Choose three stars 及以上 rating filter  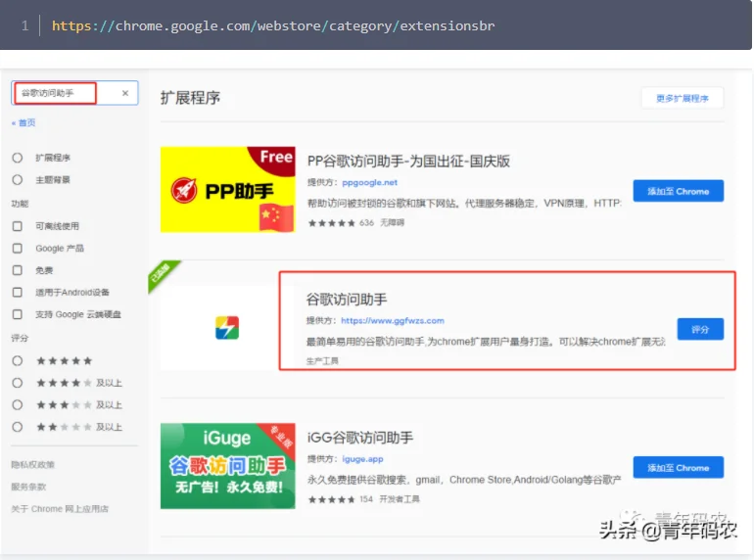18,405
